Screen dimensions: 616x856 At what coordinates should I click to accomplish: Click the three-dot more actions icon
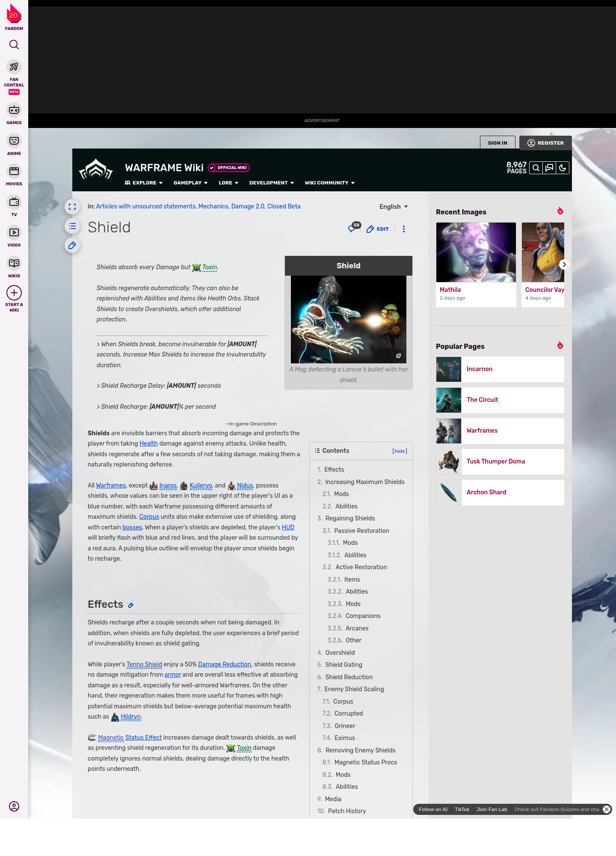click(403, 229)
